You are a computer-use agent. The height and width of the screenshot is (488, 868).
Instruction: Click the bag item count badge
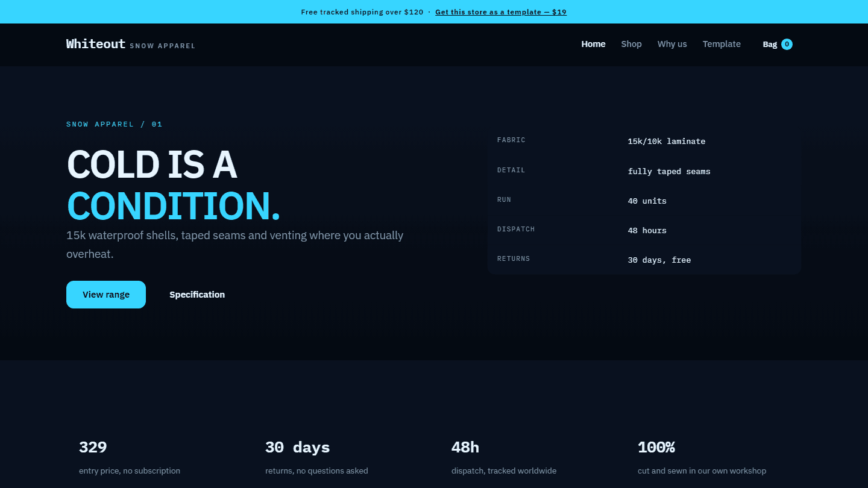pyautogui.click(x=787, y=44)
